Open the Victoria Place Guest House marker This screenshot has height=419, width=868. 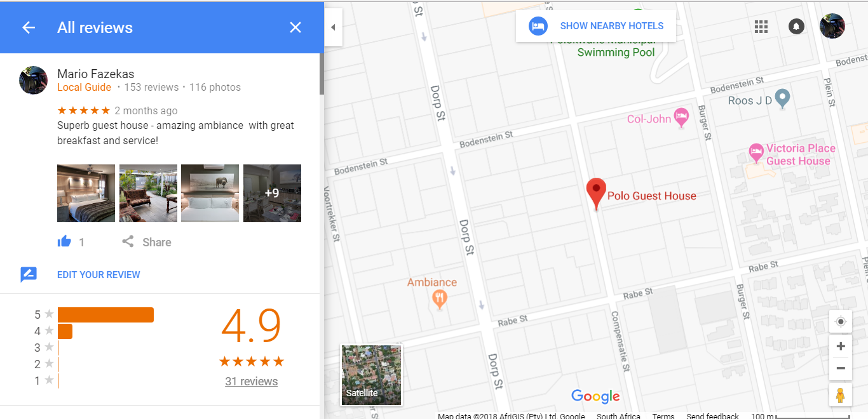tap(756, 152)
